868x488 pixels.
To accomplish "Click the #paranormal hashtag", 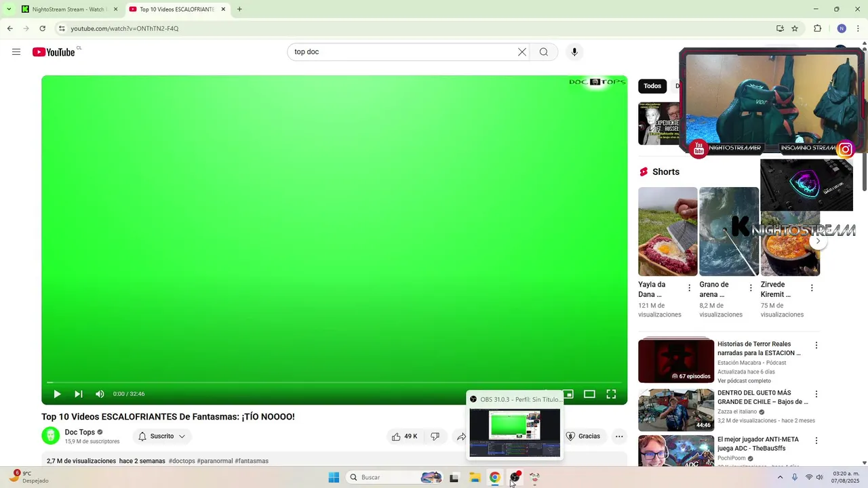I will 215,461.
